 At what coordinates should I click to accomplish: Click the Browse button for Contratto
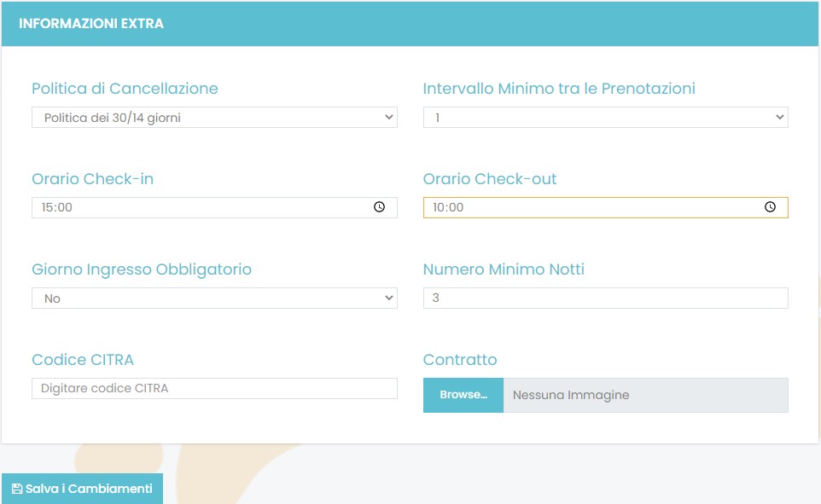click(463, 396)
